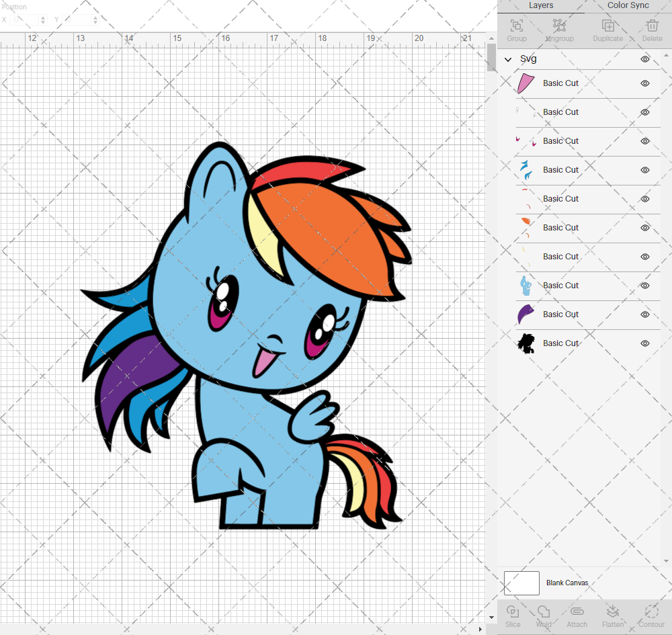Hide the pink mouth Basic Cut layer
The image size is (672, 635).
(x=644, y=83)
